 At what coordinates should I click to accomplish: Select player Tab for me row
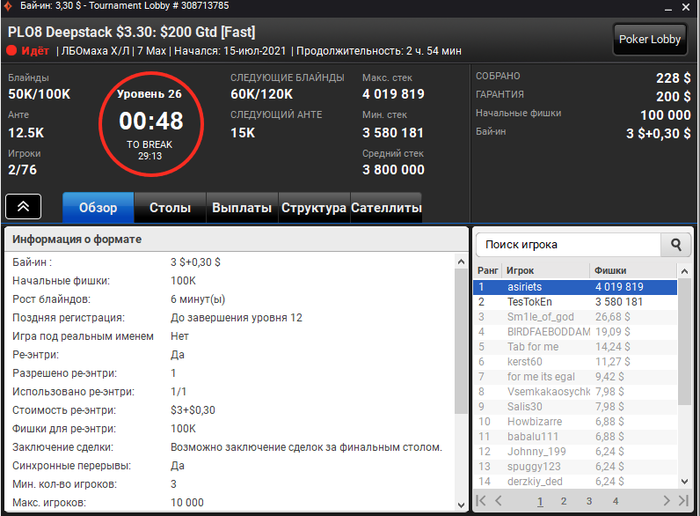(575, 347)
